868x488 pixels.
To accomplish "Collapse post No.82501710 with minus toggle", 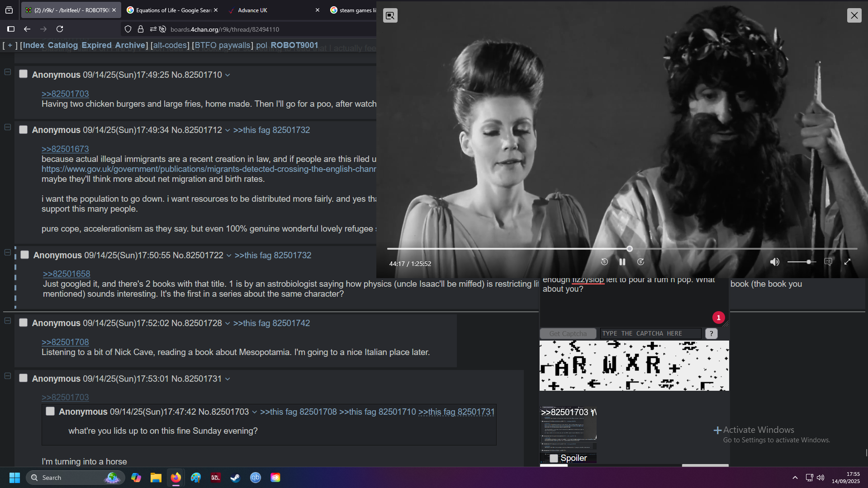I will (8, 72).
